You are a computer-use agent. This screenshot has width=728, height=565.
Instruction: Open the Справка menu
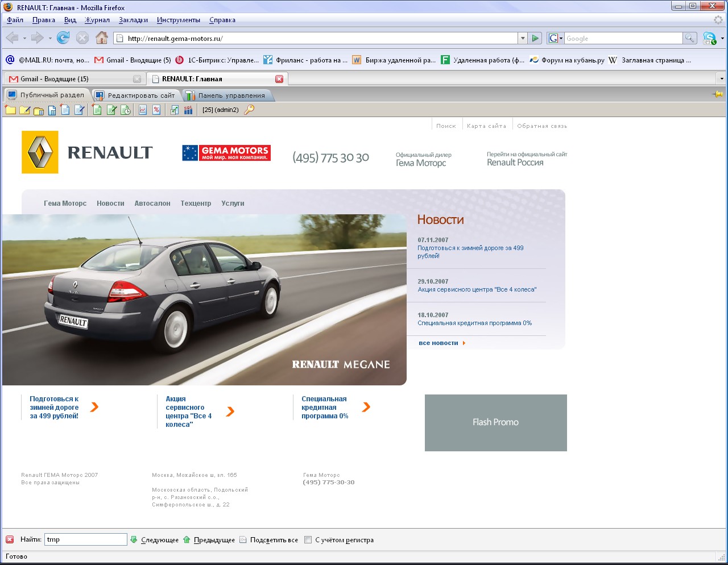(x=222, y=20)
